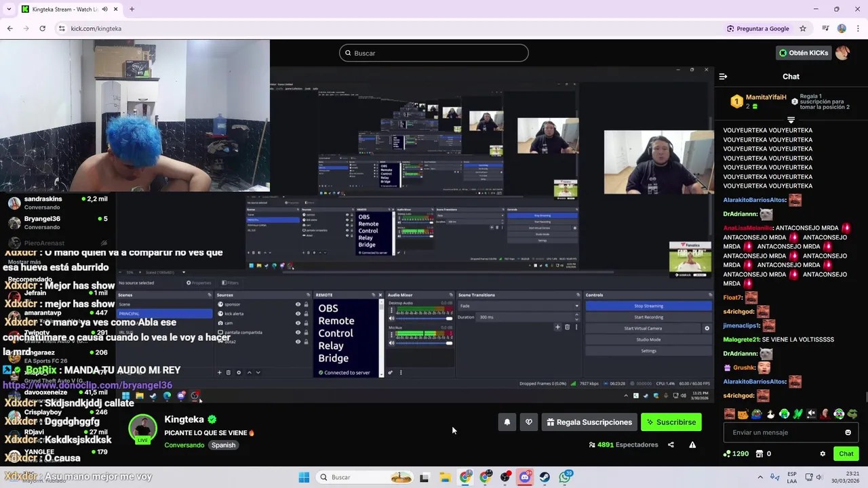868x488 pixels.
Task: Open Windows Start menu
Action: (x=304, y=477)
